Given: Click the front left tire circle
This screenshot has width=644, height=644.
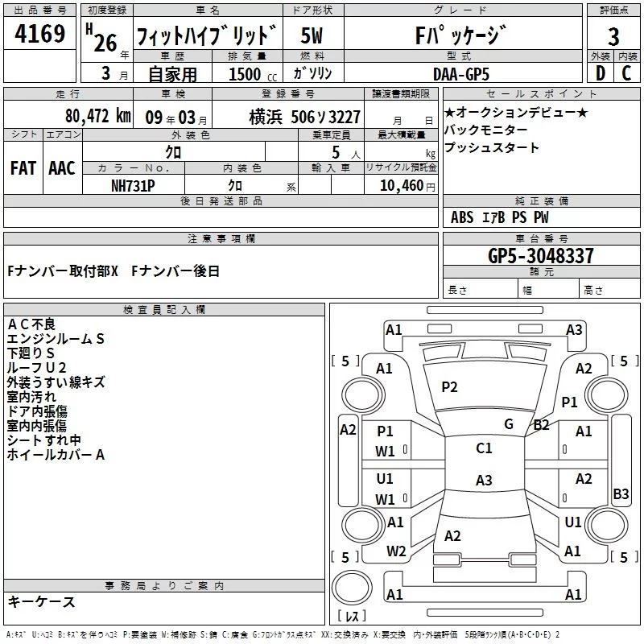Looking at the screenshot, I should click(x=363, y=395).
